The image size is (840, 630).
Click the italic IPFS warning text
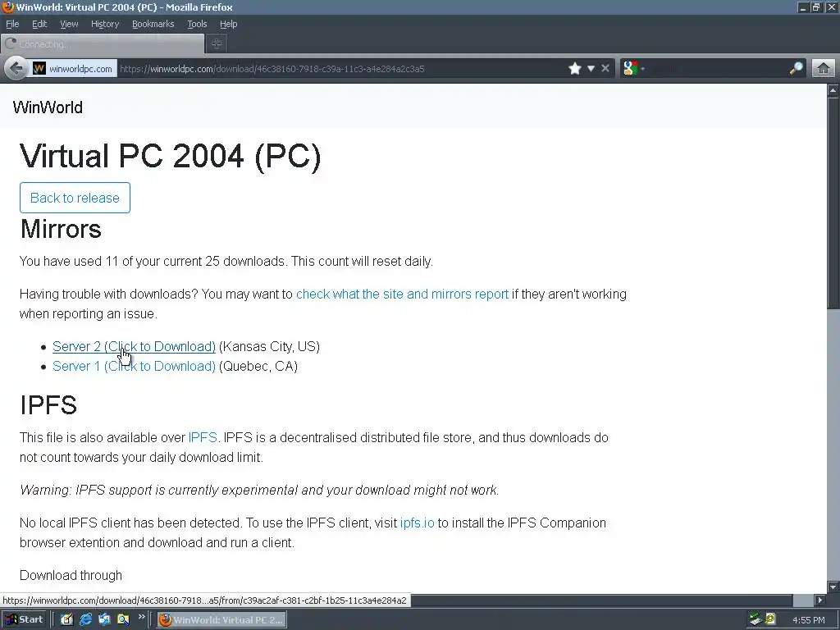coord(259,491)
